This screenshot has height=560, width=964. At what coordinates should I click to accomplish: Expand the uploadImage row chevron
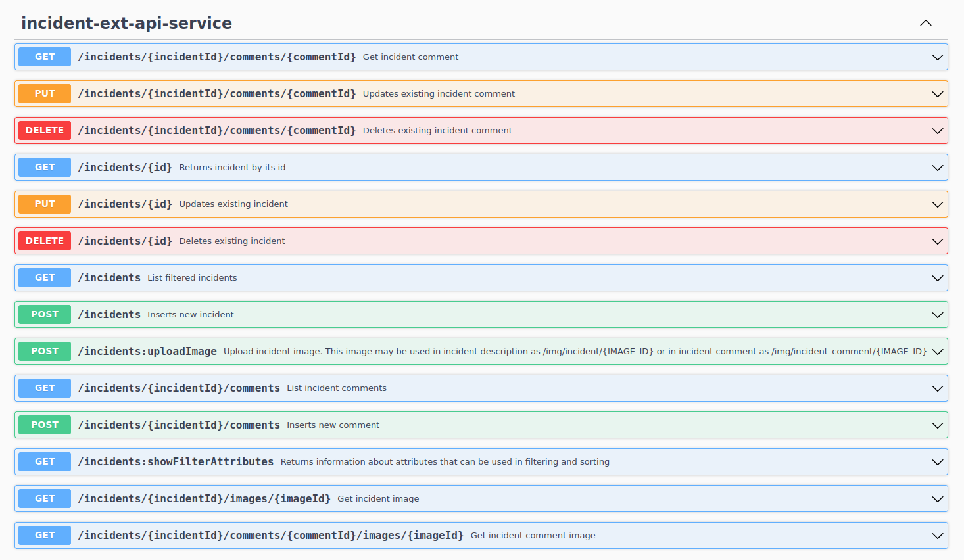point(937,352)
